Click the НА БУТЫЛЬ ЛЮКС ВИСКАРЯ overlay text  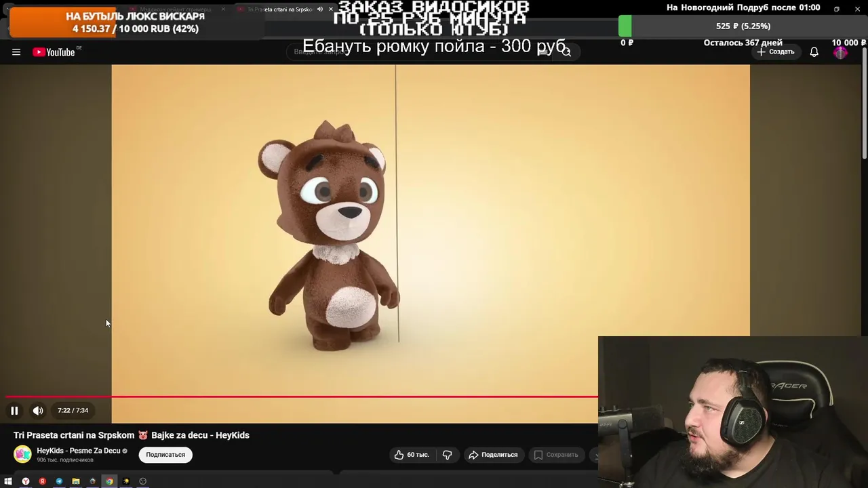[x=135, y=16]
